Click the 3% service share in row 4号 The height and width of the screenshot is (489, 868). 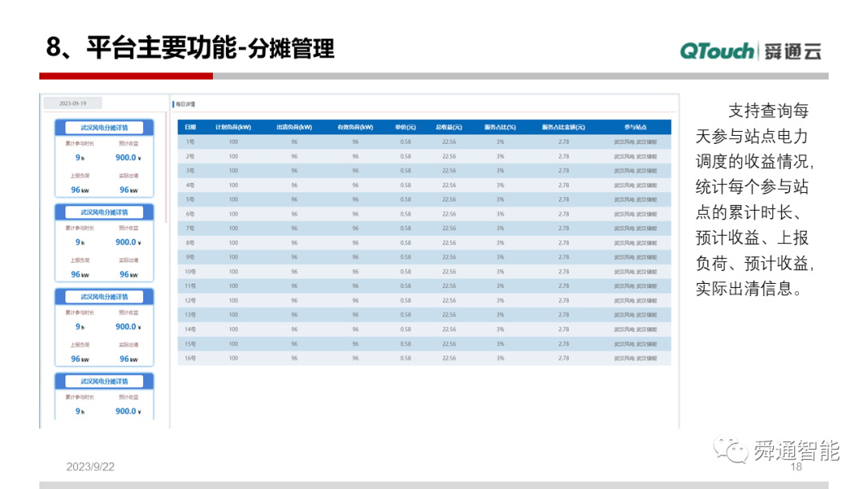click(500, 185)
